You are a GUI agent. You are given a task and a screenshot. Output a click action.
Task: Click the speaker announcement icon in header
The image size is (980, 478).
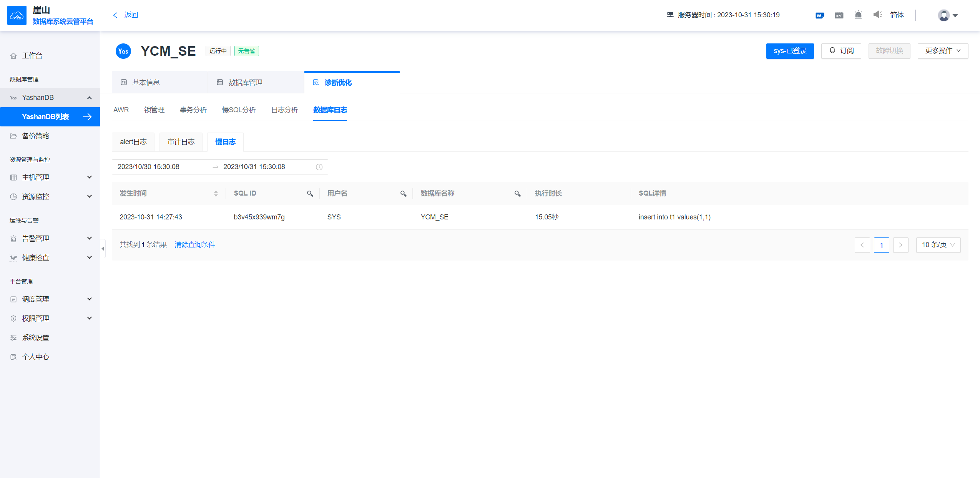(877, 15)
